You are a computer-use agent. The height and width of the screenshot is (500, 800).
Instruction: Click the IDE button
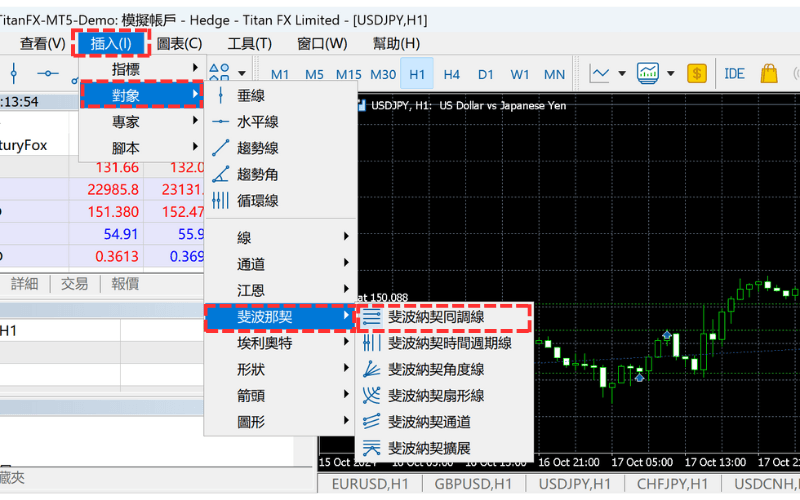click(735, 73)
